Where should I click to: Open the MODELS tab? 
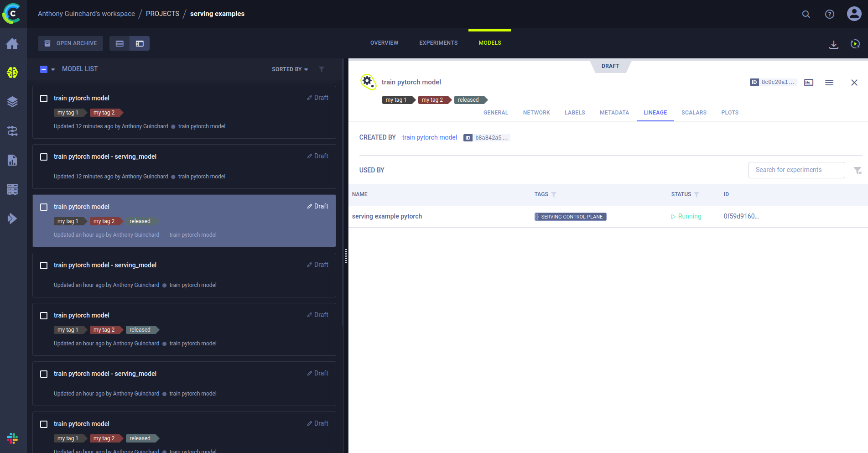click(x=490, y=43)
